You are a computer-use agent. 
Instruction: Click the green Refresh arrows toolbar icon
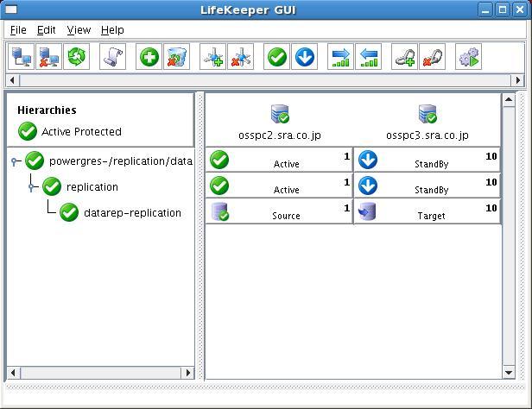[x=76, y=57]
